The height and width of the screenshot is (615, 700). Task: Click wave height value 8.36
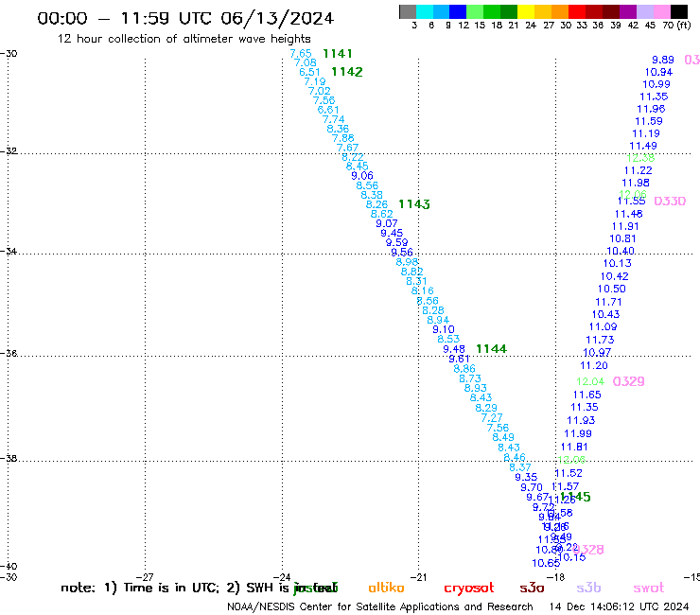click(338, 129)
